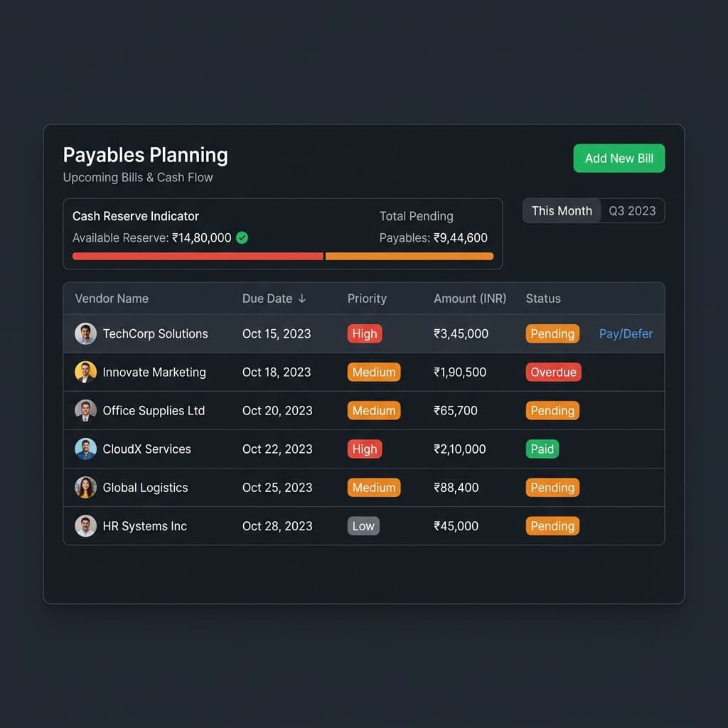Click the red segment of reserve bar
728x728 pixels.
198,256
